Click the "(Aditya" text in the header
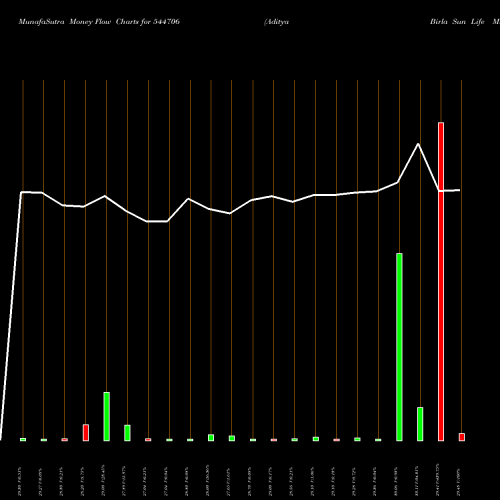 point(276,22)
